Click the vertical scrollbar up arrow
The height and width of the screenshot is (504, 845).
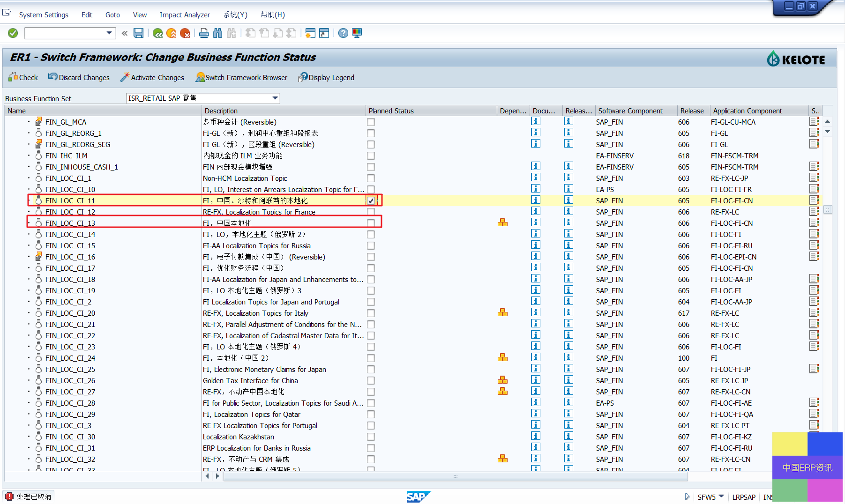tap(828, 121)
